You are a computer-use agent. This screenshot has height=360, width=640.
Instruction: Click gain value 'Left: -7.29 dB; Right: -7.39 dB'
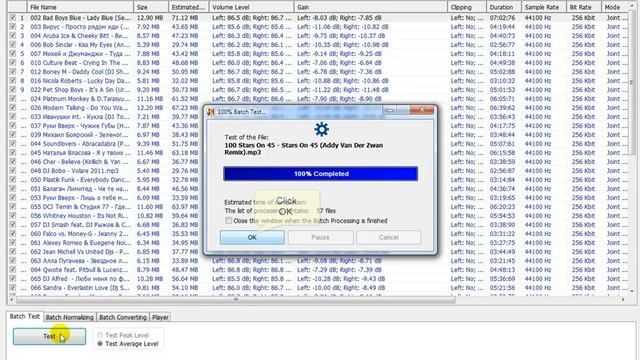pos(340,270)
